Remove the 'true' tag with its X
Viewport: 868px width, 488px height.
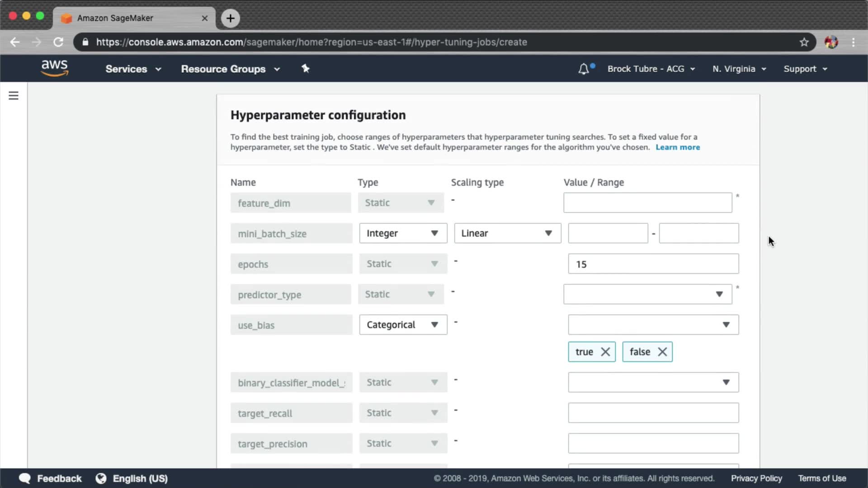(x=605, y=352)
